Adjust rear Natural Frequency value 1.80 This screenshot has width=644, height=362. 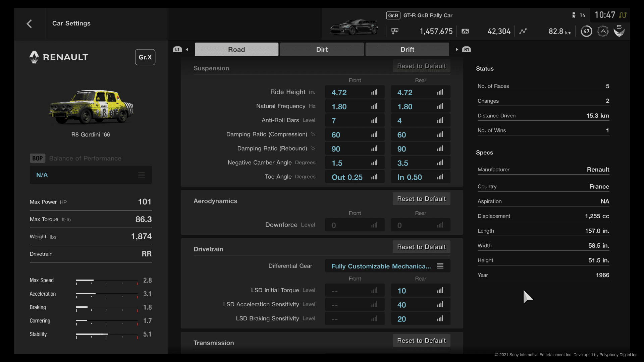421,107
